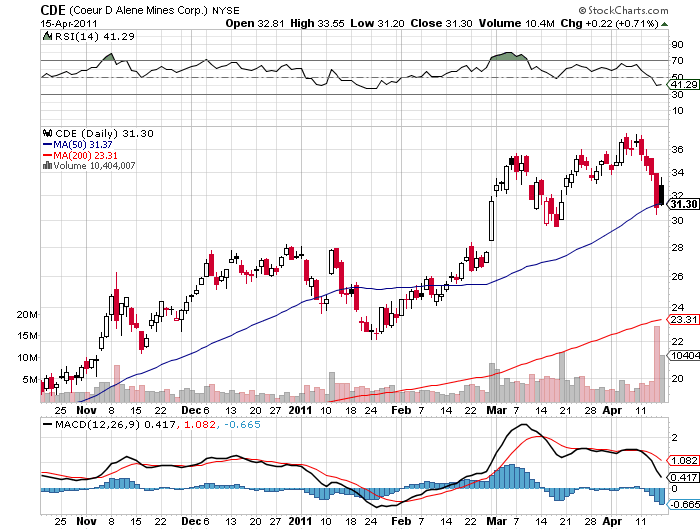Click the Chg +0.22 (+0.71%) value
The height and width of the screenshot is (530, 700).
(x=609, y=23)
